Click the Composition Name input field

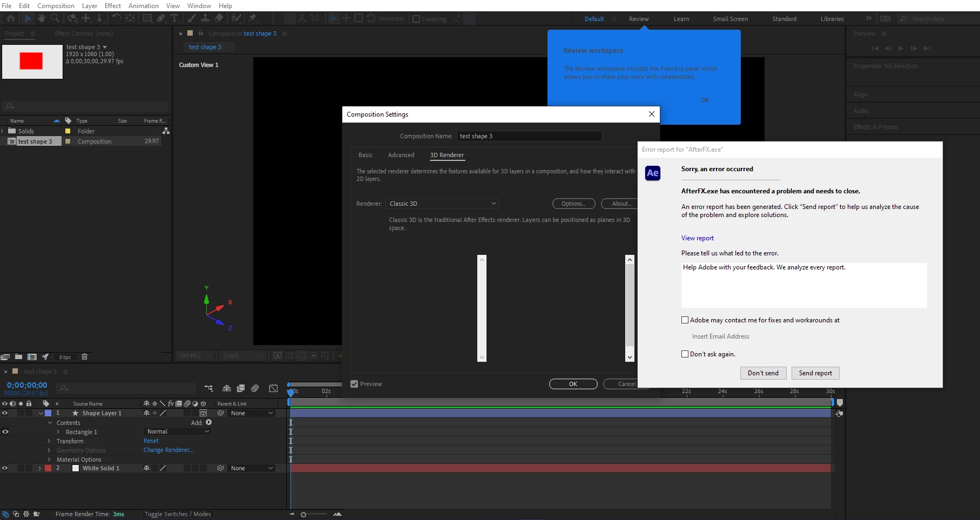point(529,136)
